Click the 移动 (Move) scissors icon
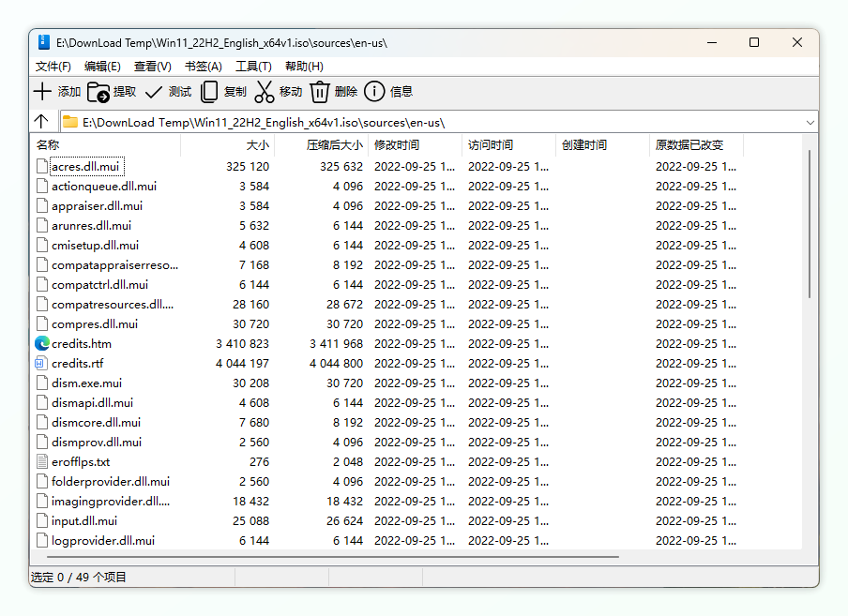This screenshot has height=616, width=848. 265,91
